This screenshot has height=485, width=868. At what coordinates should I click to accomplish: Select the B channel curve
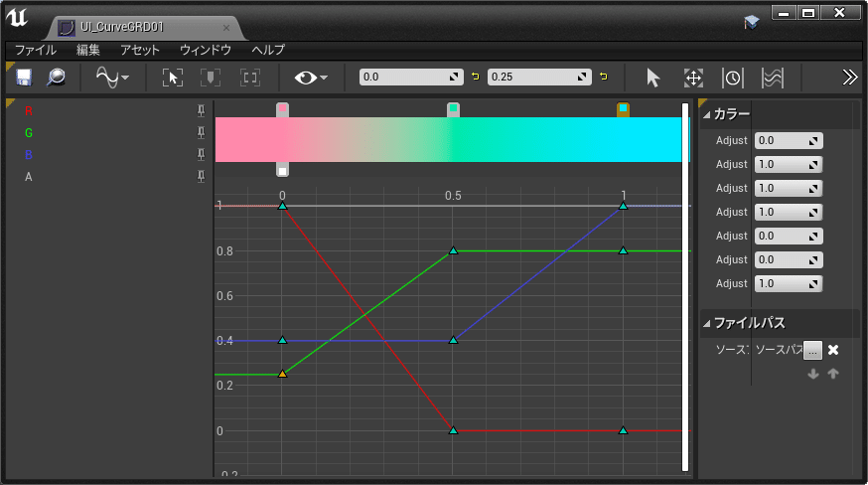click(29, 155)
